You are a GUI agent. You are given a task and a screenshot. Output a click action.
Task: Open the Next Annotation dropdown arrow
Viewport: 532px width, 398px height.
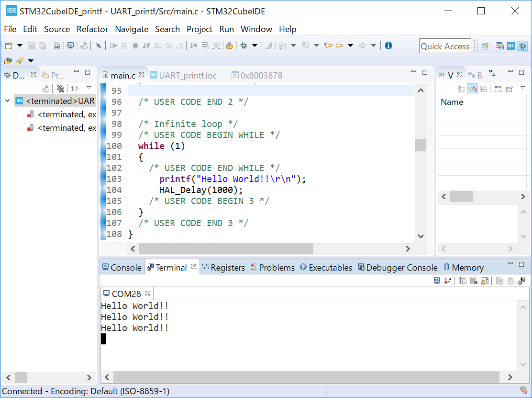(293, 45)
